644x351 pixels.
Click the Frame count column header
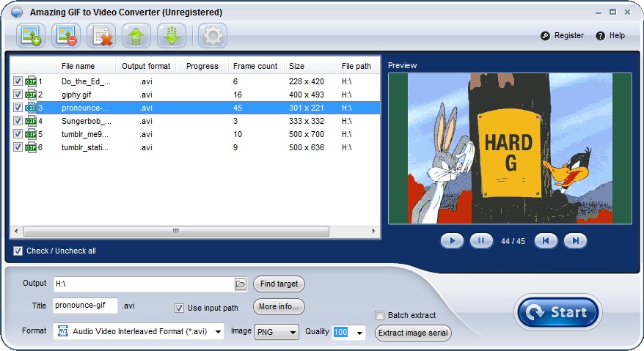[255, 66]
